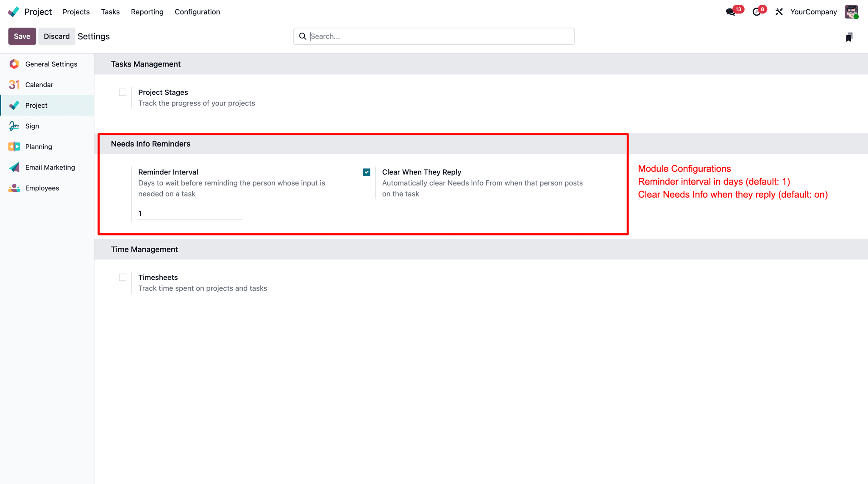Open the Reporting menu
The width and height of the screenshot is (868, 484).
click(x=147, y=12)
